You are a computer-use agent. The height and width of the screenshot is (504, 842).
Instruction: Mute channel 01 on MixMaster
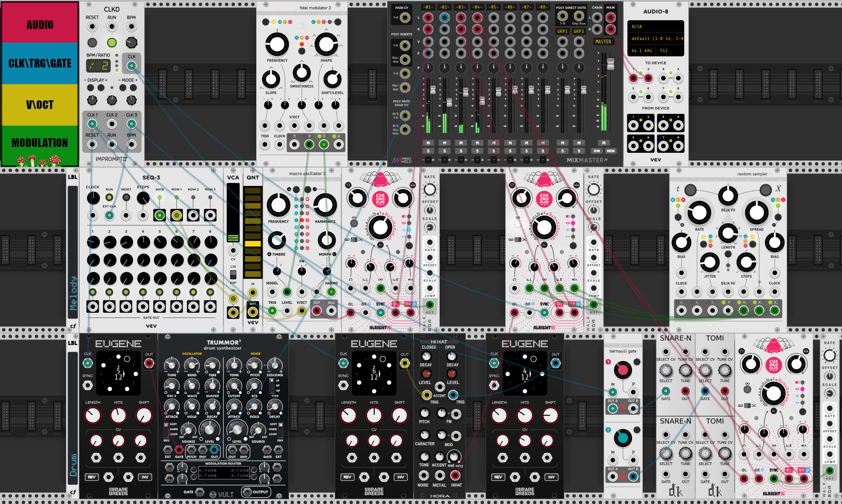pos(428,143)
